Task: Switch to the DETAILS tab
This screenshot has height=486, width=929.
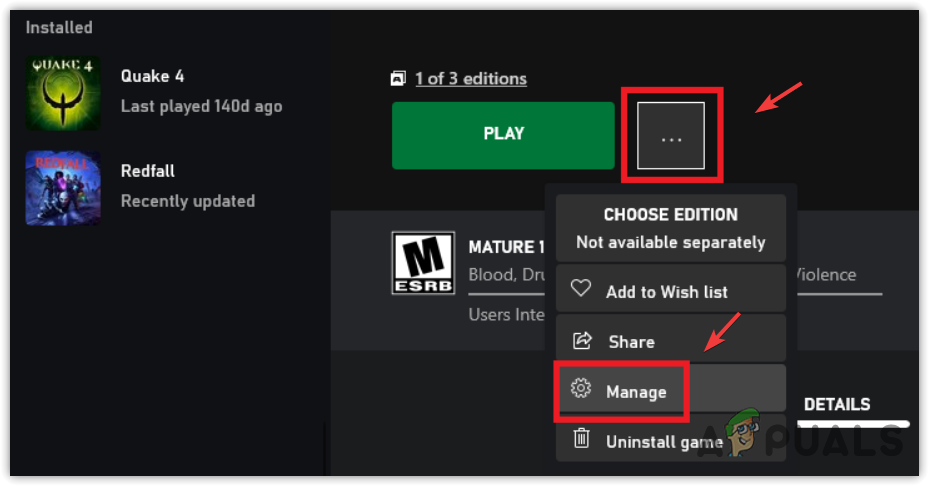Action: [x=837, y=405]
